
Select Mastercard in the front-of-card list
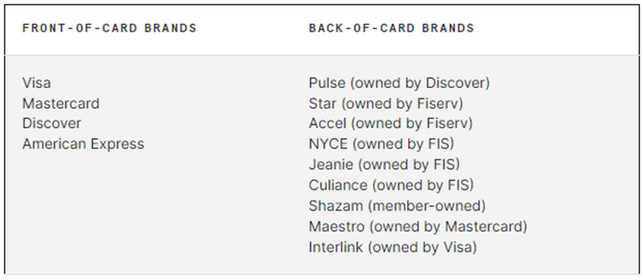pos(61,103)
